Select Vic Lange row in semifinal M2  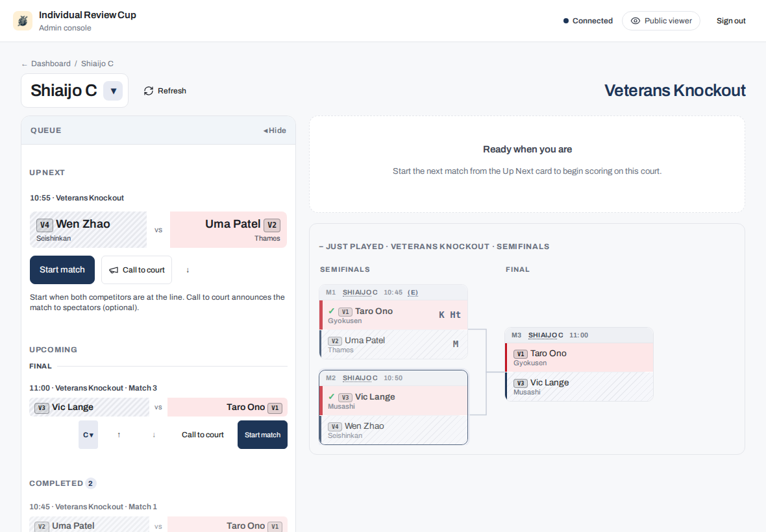point(394,401)
